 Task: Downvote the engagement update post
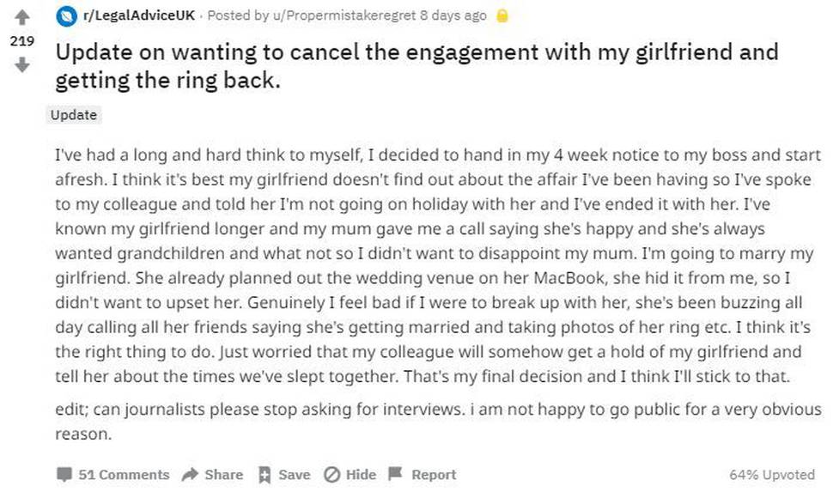21,64
